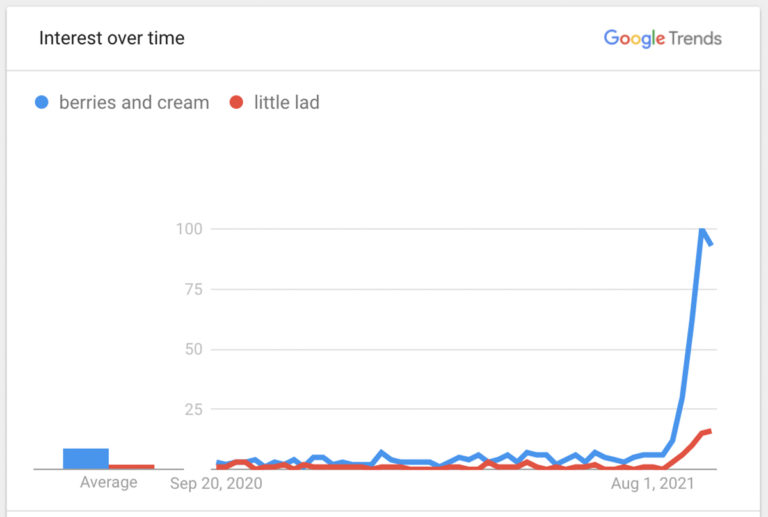The image size is (768, 517).
Task: Click the blue berries and cream dot
Action: click(42, 102)
